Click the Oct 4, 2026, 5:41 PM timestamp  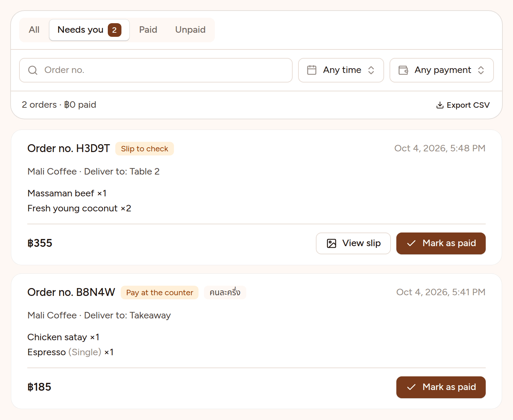tap(441, 292)
